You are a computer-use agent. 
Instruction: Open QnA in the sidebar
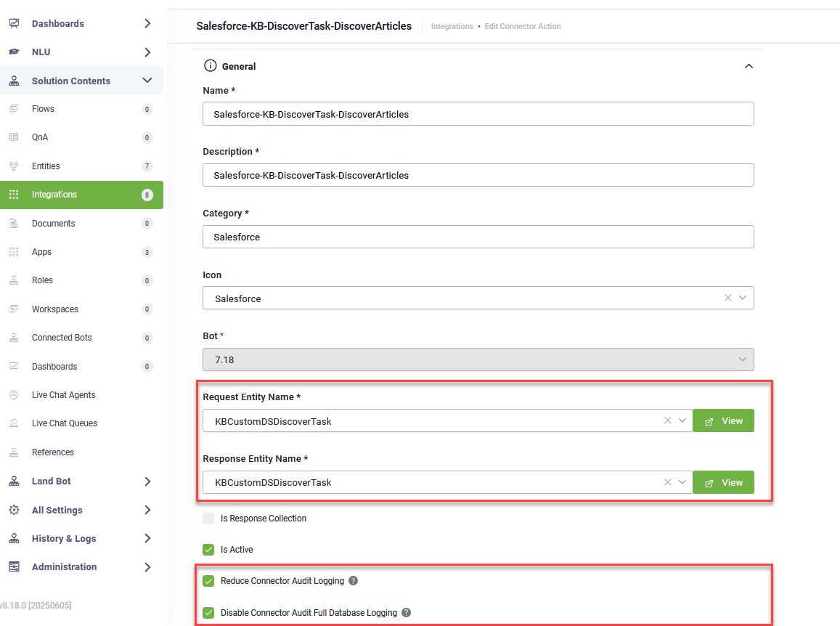point(81,137)
